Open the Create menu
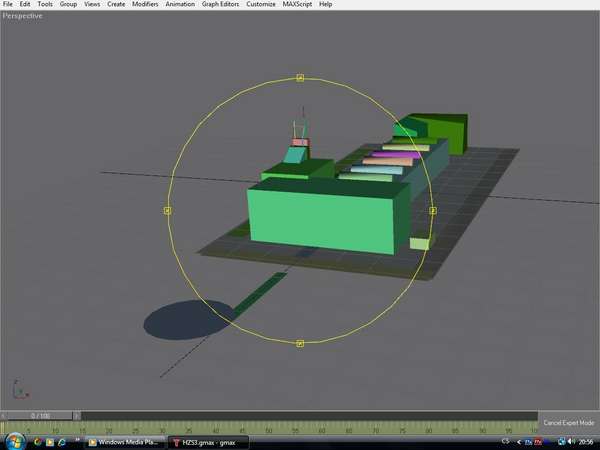Viewport: 600px width, 450px height. (x=116, y=5)
